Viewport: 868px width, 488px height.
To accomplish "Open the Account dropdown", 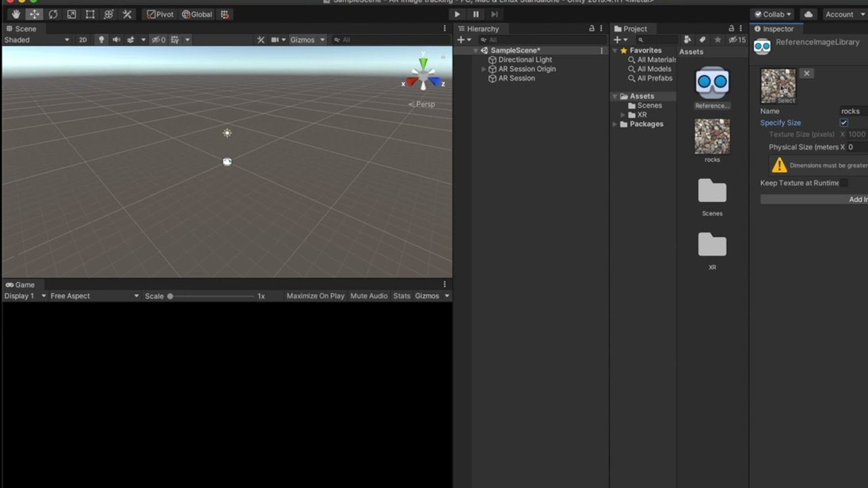I will [x=844, y=14].
